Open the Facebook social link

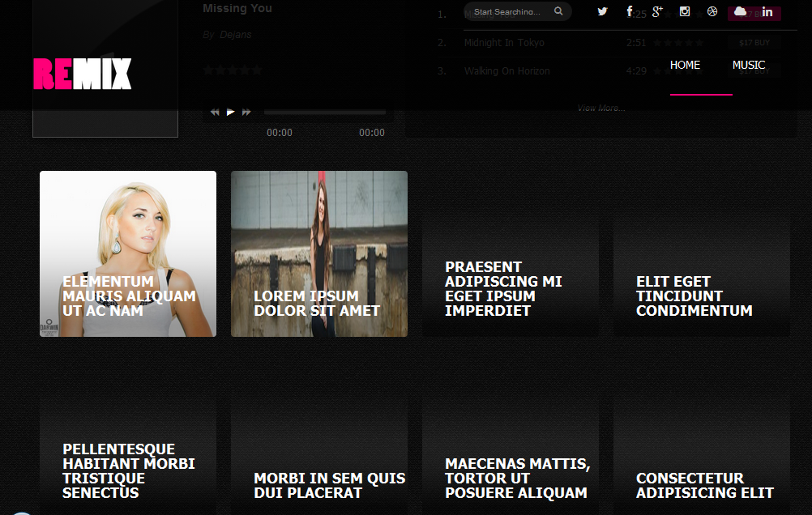click(629, 11)
